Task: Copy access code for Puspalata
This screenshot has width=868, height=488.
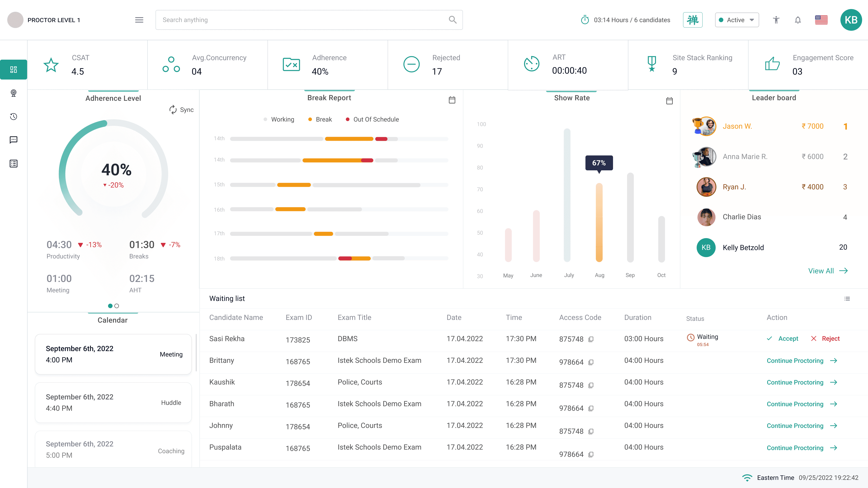Action: click(591, 455)
